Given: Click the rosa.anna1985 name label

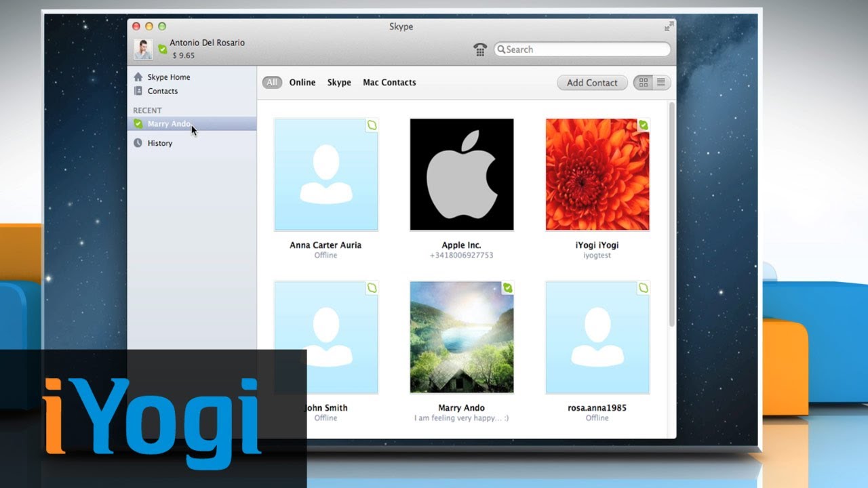Looking at the screenshot, I should click(x=597, y=408).
